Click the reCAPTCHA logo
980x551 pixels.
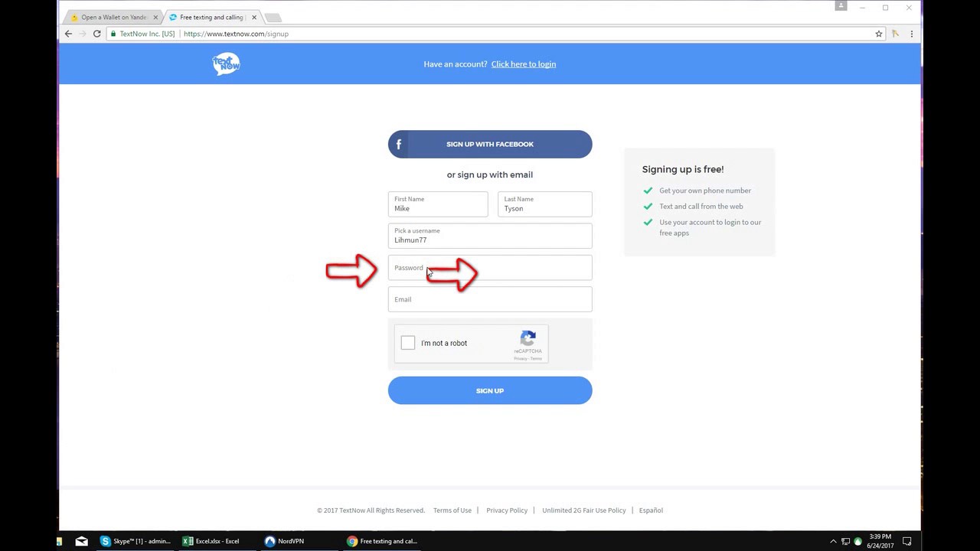click(x=528, y=338)
